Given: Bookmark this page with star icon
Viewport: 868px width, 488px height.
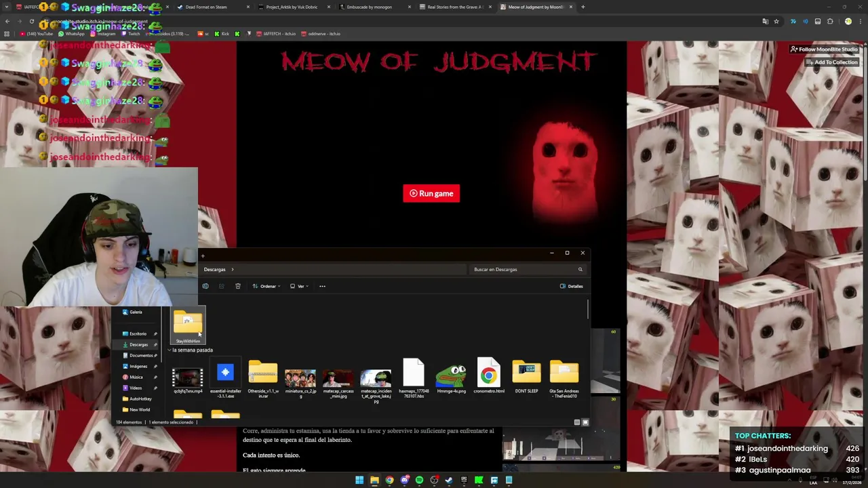Looking at the screenshot, I should [776, 22].
